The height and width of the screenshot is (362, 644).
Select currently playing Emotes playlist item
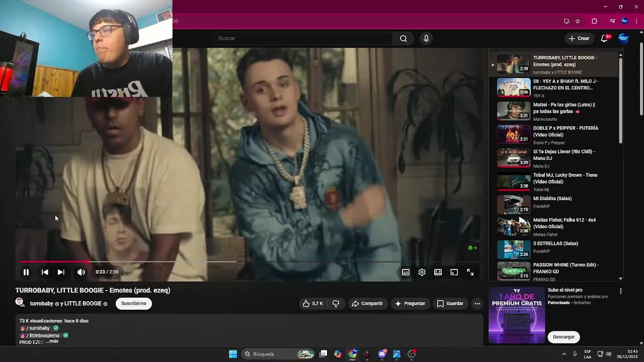coord(553,64)
